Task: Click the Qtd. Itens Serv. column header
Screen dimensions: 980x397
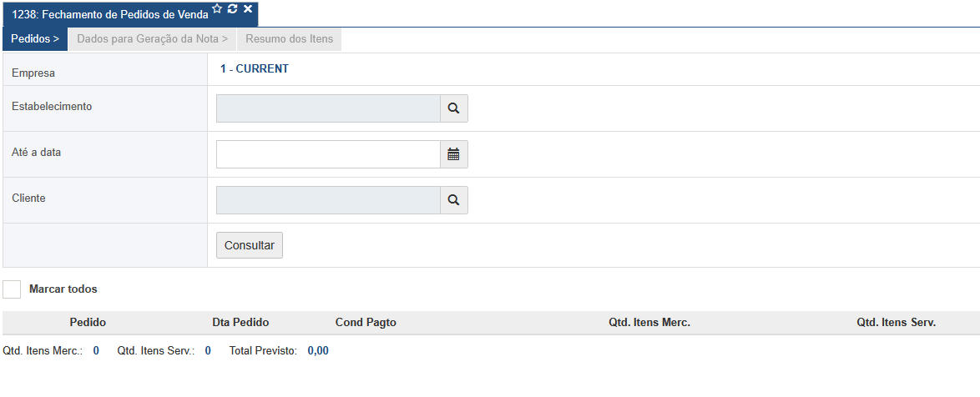Action: pos(897,323)
